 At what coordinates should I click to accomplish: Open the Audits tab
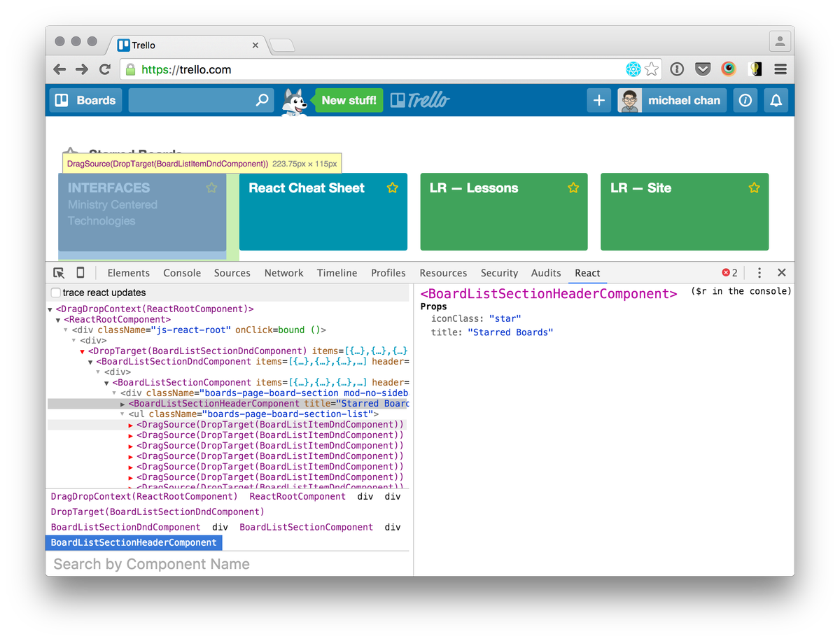546,273
